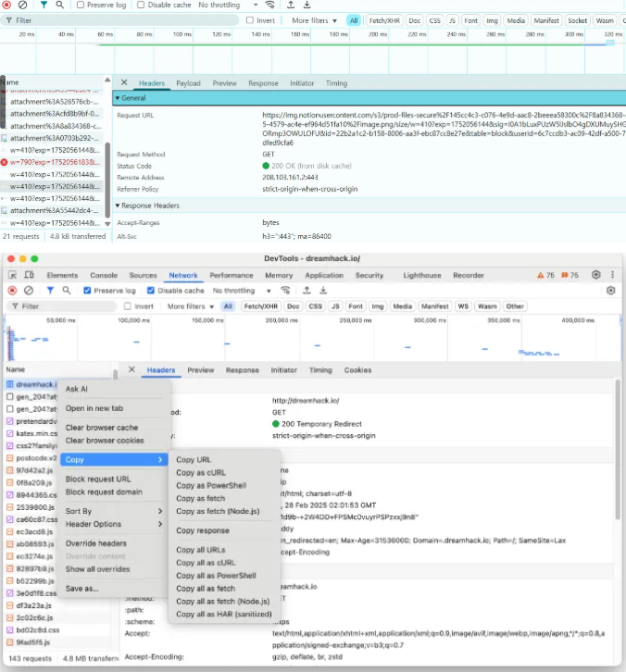
Task: Select Ask AI in the context menu
Action: 76,389
